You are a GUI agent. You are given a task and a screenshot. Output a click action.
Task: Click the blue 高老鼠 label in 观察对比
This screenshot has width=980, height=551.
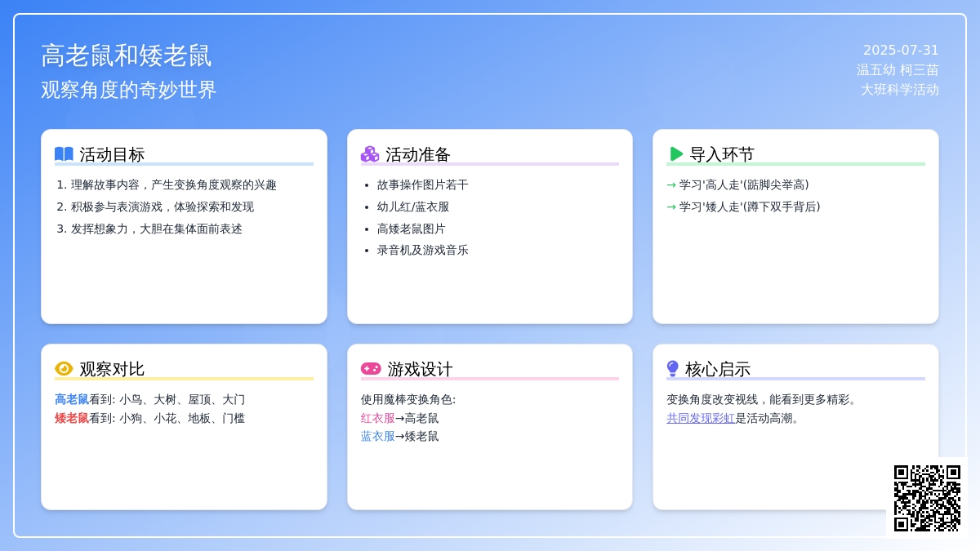point(72,399)
